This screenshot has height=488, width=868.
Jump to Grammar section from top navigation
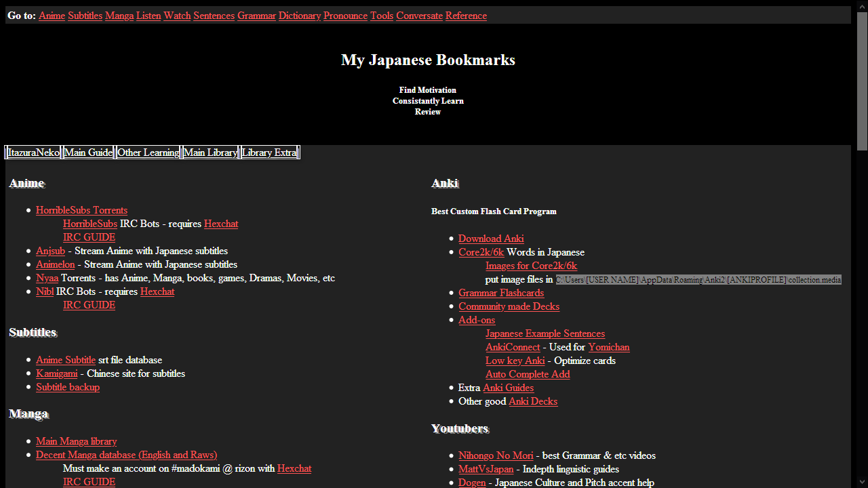click(x=256, y=16)
